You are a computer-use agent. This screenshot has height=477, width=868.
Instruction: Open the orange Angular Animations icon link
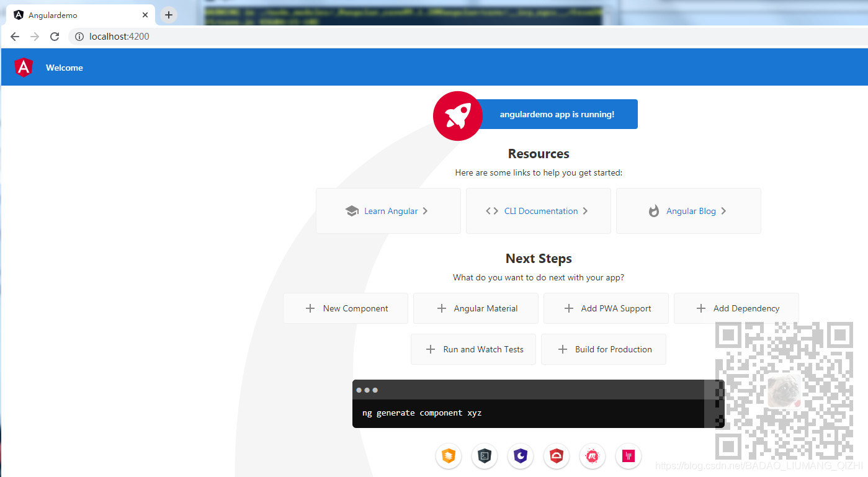tap(448, 457)
